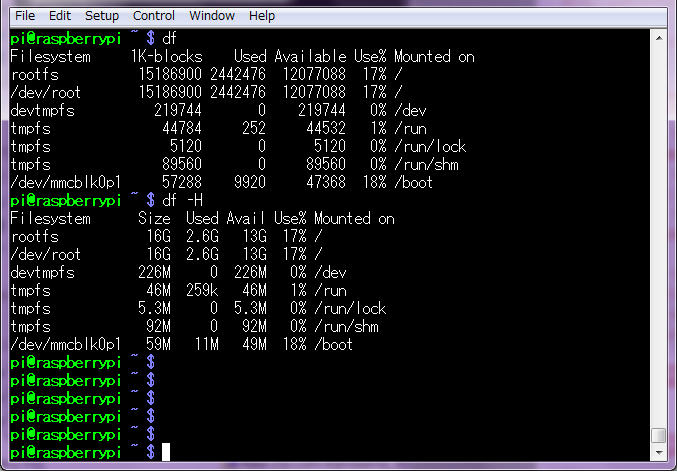Click the '15186900' value in rootfs row
The height and width of the screenshot is (472, 677).
tap(170, 74)
